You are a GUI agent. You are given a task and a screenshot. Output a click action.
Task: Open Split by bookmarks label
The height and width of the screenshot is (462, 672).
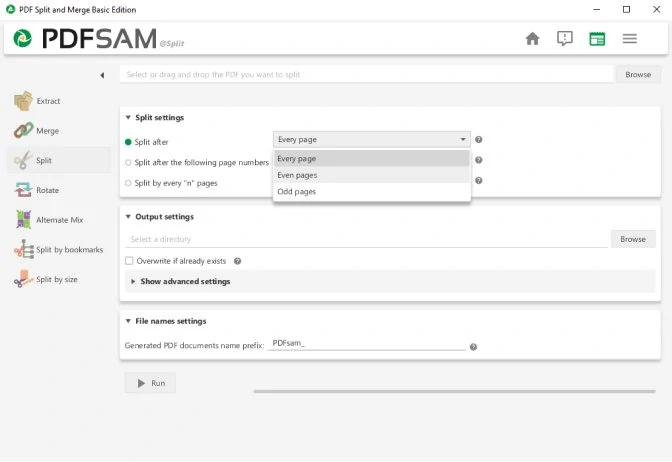tap(69, 249)
